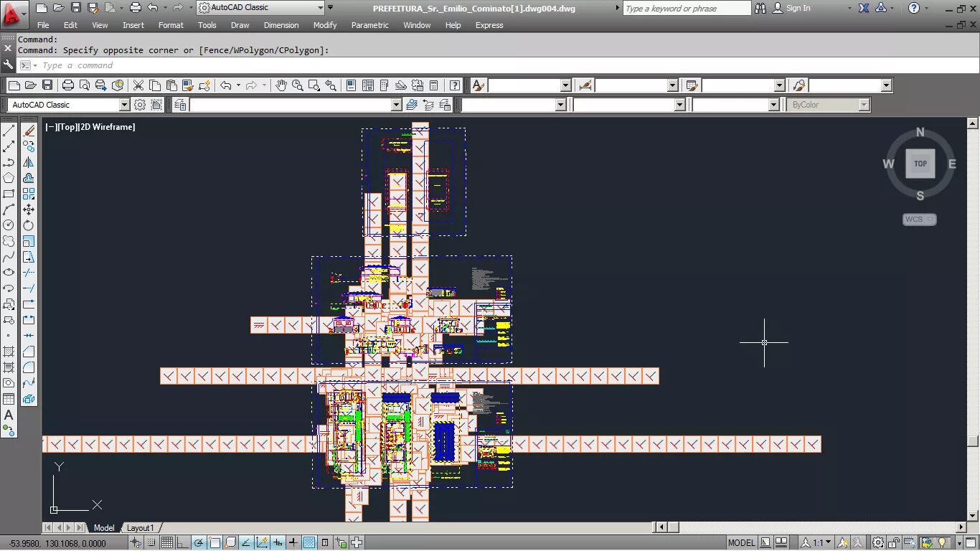The image size is (980, 551).
Task: Click the Sign In link
Action: pyautogui.click(x=798, y=8)
